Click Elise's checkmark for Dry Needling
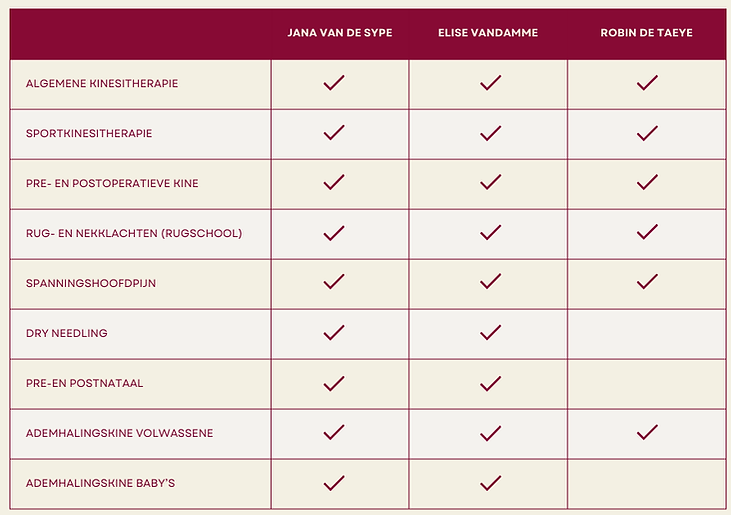The height and width of the screenshot is (515, 731). (490, 333)
